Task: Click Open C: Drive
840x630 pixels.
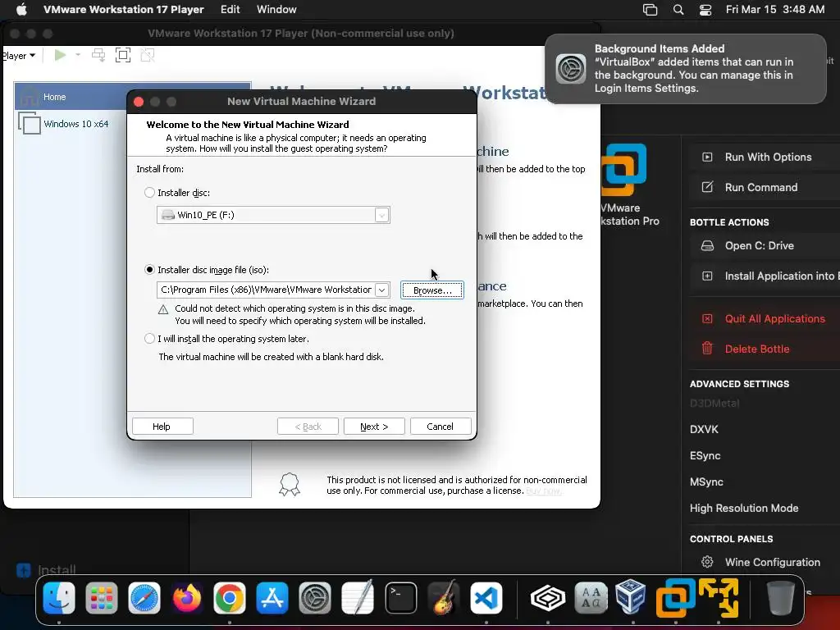Action: pos(759,245)
